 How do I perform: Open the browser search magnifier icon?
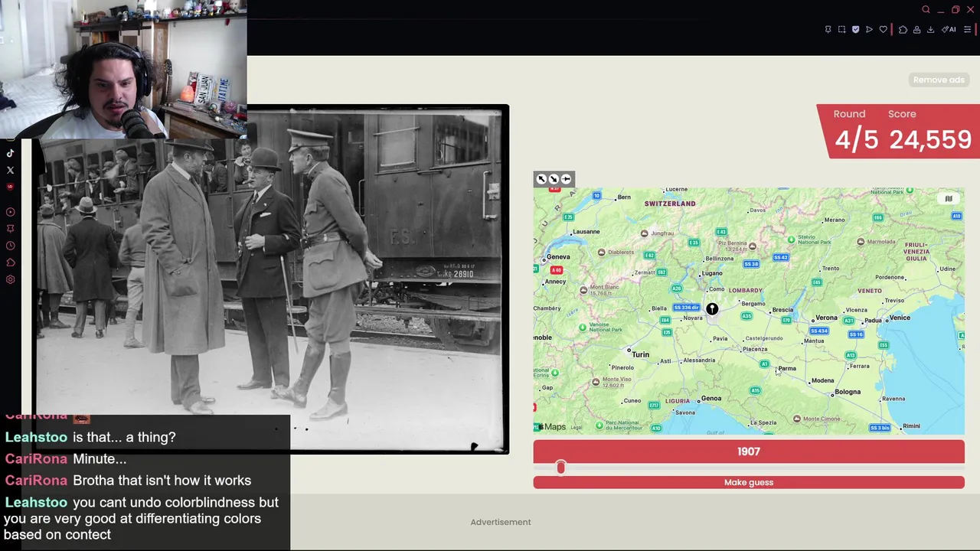point(926,10)
